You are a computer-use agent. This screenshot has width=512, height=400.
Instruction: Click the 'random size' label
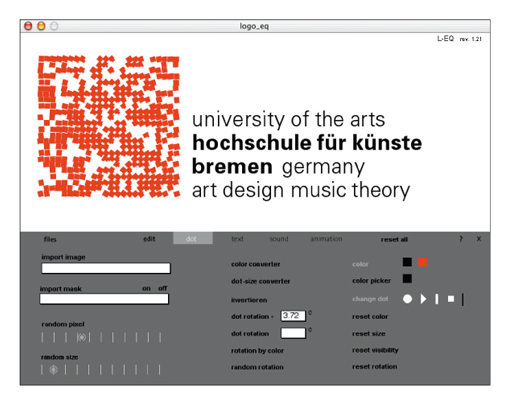[60, 357]
